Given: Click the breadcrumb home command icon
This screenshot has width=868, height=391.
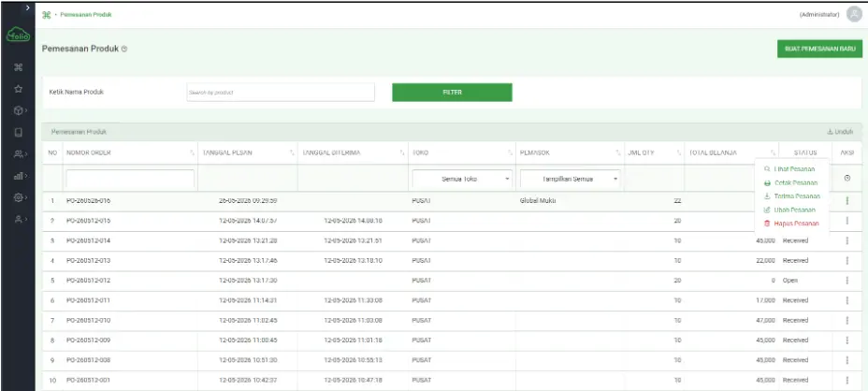Looking at the screenshot, I should click(x=47, y=15).
